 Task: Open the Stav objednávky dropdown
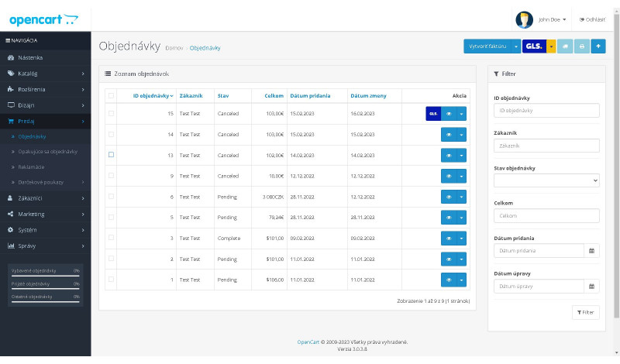click(546, 180)
